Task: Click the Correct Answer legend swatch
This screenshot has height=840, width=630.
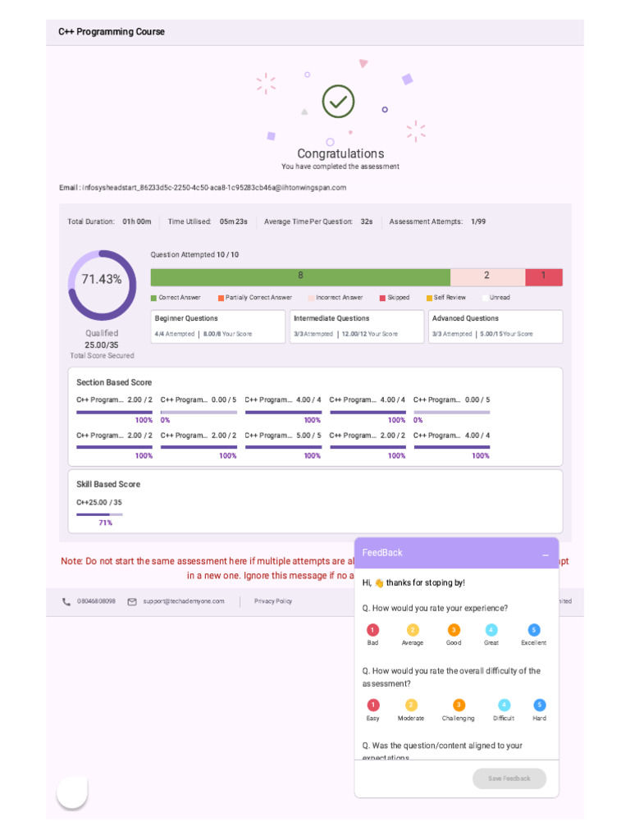Action: (x=153, y=298)
